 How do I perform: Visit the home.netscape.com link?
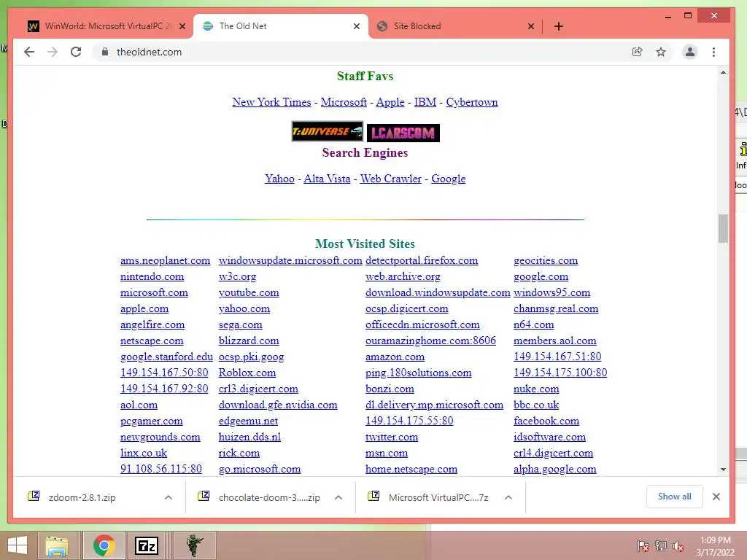411,469
